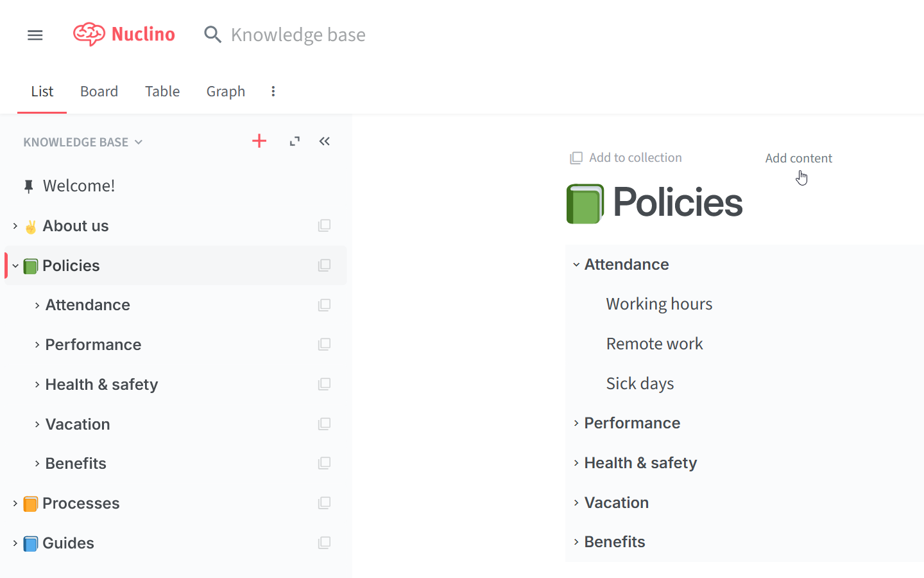
Task: Select Health & safety label in sidebar
Action: [101, 384]
